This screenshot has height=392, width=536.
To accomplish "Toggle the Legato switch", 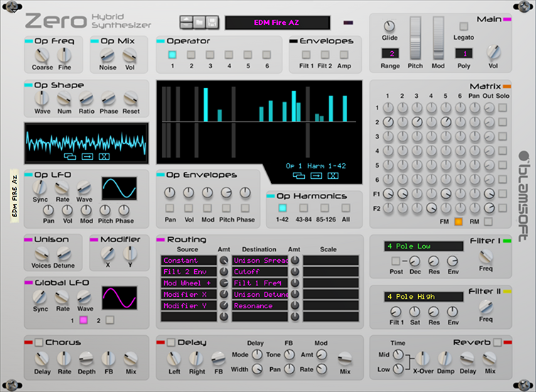I will pos(463,26).
